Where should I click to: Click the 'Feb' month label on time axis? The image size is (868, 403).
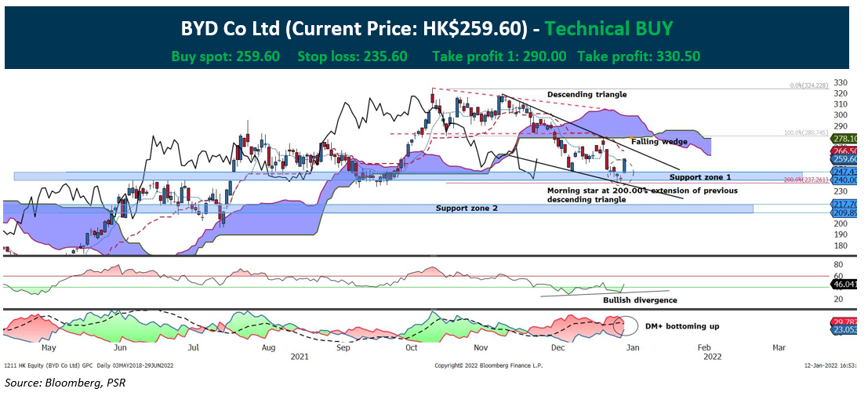pyautogui.click(x=704, y=348)
